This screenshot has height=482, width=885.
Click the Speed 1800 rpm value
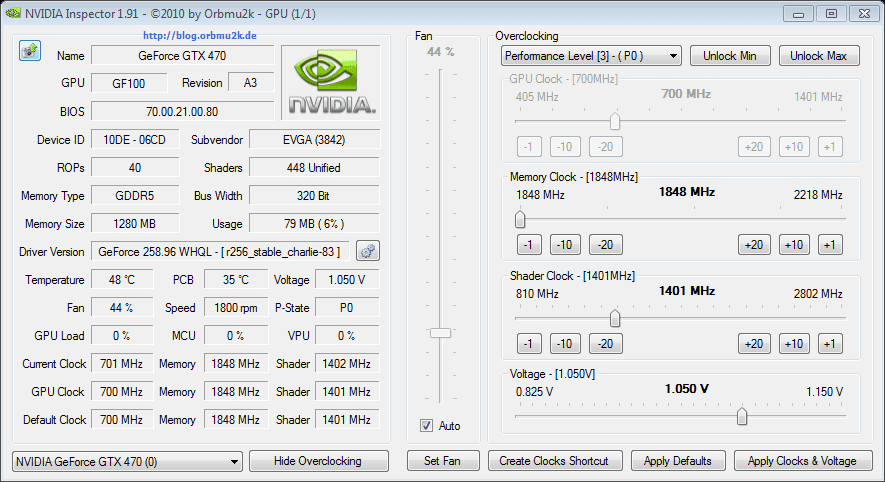tap(236, 308)
